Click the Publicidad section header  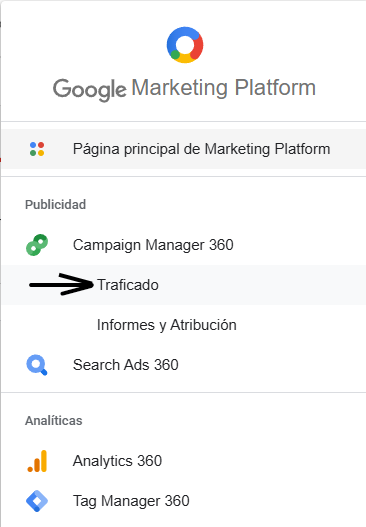(55, 204)
